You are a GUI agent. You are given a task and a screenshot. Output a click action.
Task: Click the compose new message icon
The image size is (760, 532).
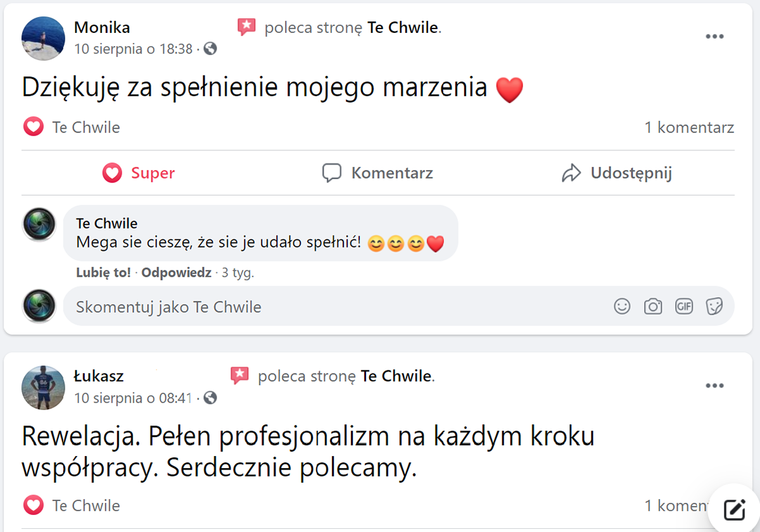[x=734, y=509]
